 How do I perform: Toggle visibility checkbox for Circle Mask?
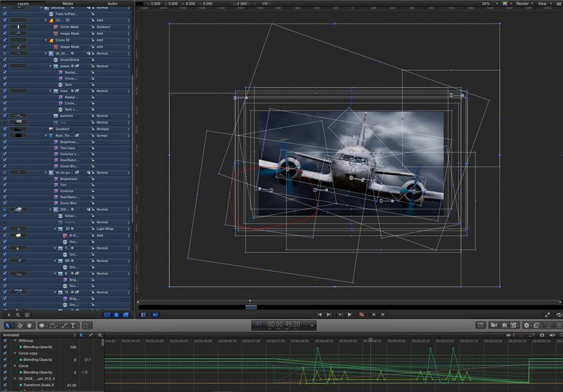[x=5, y=27]
